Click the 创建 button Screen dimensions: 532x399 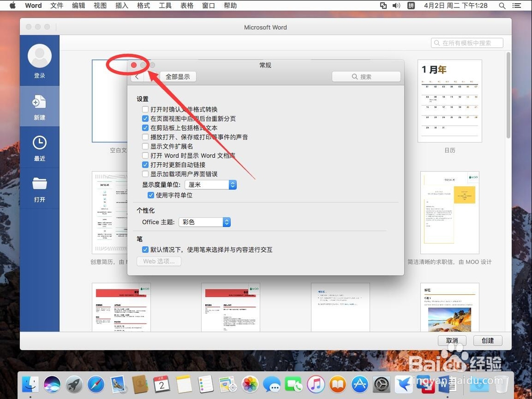coord(487,340)
